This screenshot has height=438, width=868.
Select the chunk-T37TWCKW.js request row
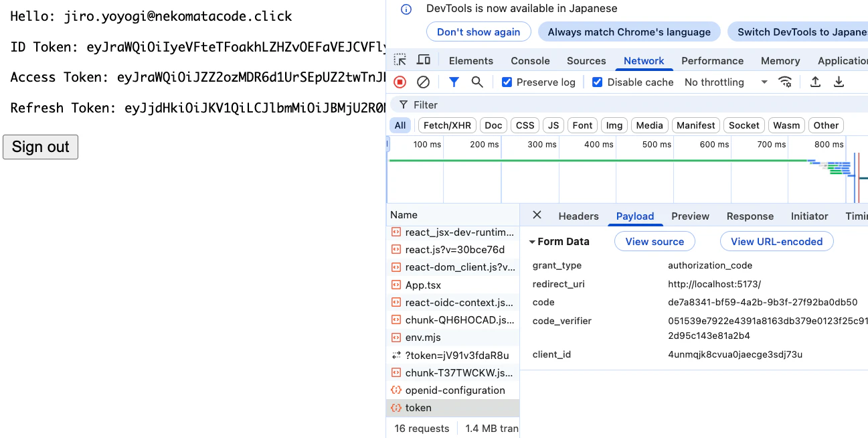(453, 372)
